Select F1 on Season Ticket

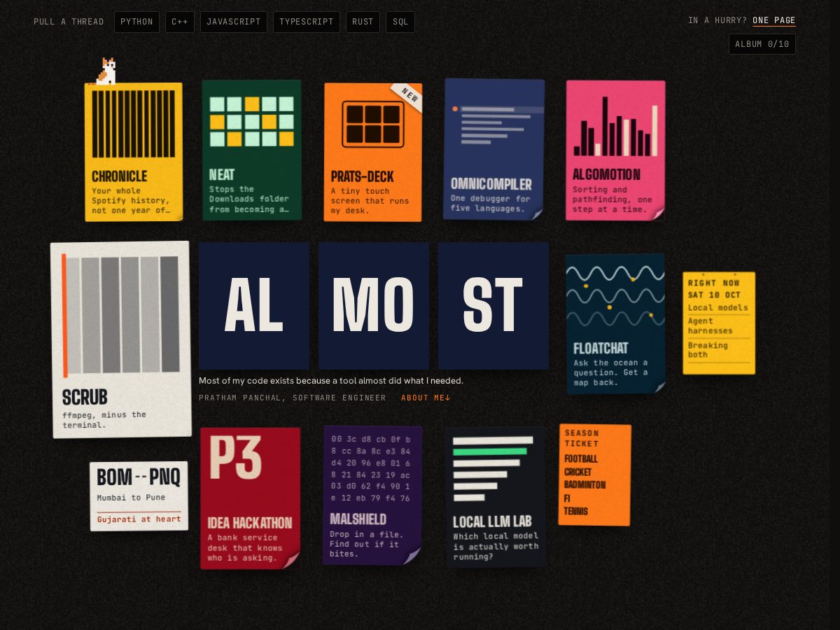pos(567,498)
